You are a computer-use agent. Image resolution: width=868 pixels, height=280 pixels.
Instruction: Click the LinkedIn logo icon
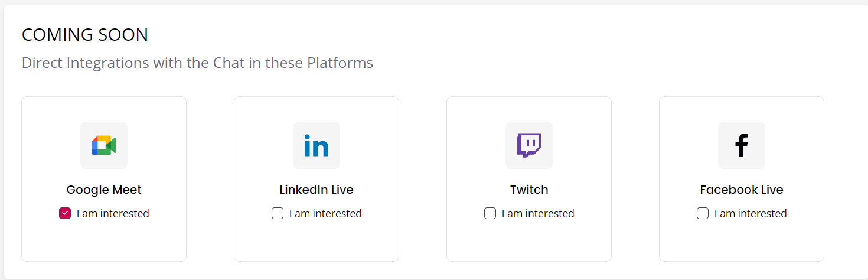(316, 145)
